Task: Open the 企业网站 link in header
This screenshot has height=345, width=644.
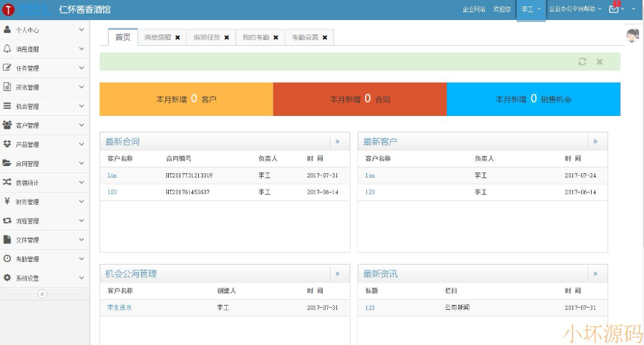Action: tap(474, 9)
